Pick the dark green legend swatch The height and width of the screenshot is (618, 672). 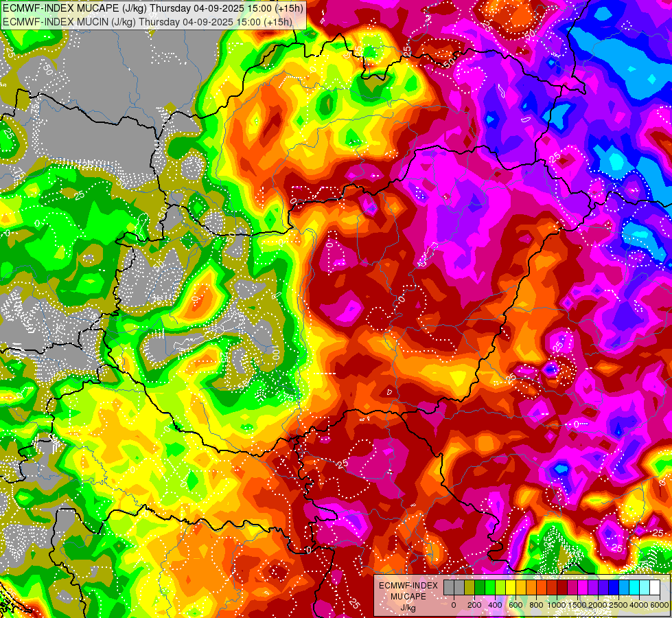click(x=480, y=587)
